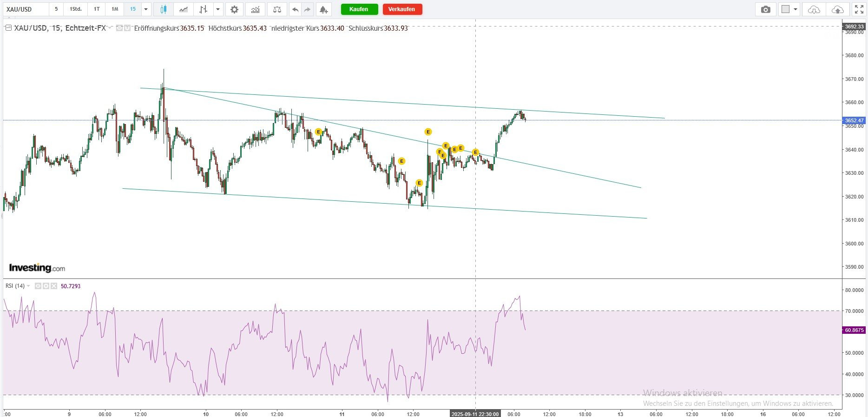Screen dimensions: 868x417
Task: Undo the last chart action
Action: (295, 9)
